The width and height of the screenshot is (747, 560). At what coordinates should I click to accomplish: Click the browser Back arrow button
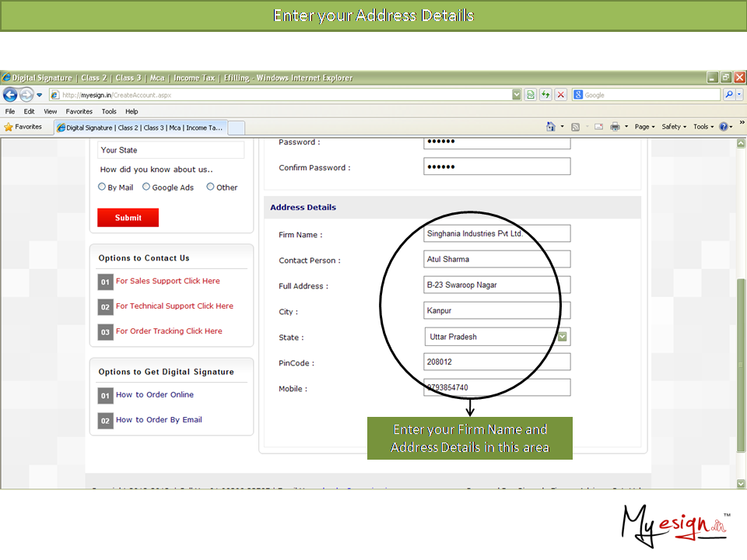point(10,95)
